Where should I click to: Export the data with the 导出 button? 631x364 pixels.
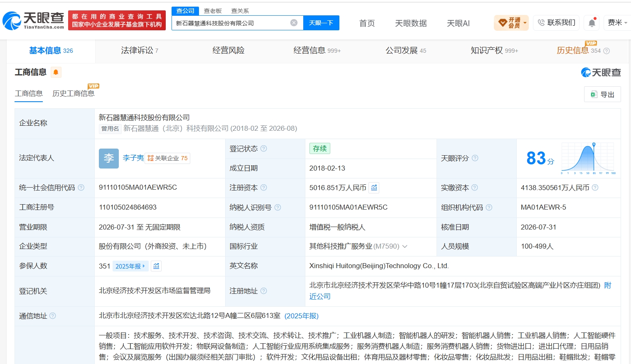coord(602,94)
